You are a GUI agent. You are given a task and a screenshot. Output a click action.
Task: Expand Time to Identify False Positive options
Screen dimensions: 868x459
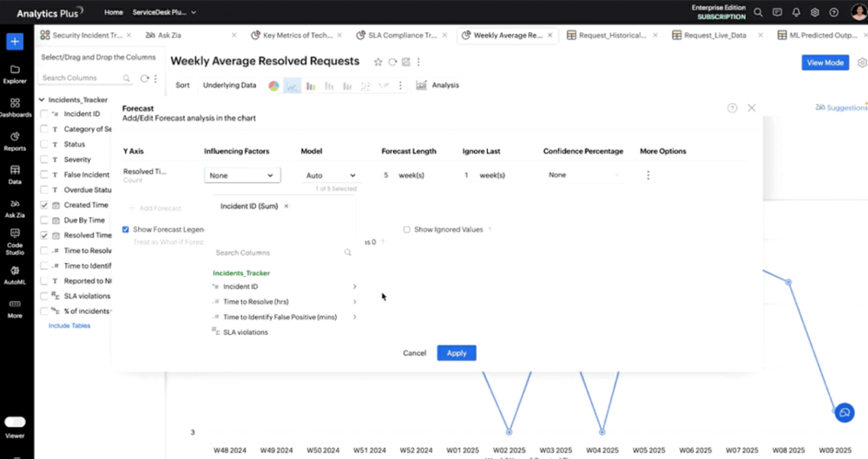354,318
